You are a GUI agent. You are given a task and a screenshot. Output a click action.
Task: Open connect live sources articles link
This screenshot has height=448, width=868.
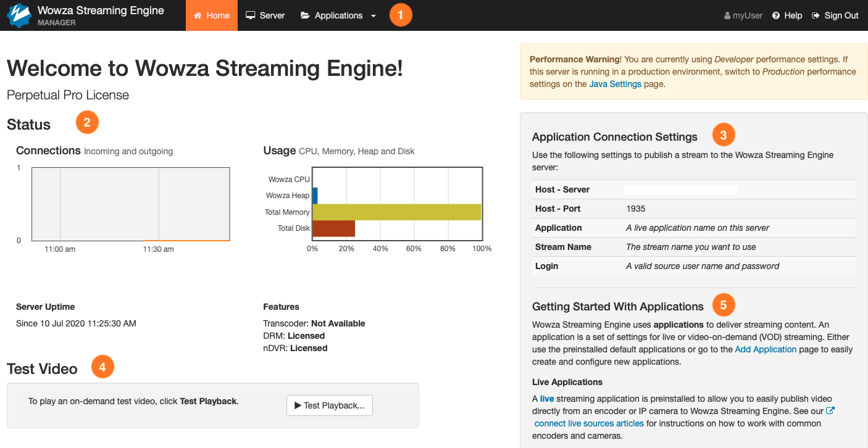click(589, 423)
